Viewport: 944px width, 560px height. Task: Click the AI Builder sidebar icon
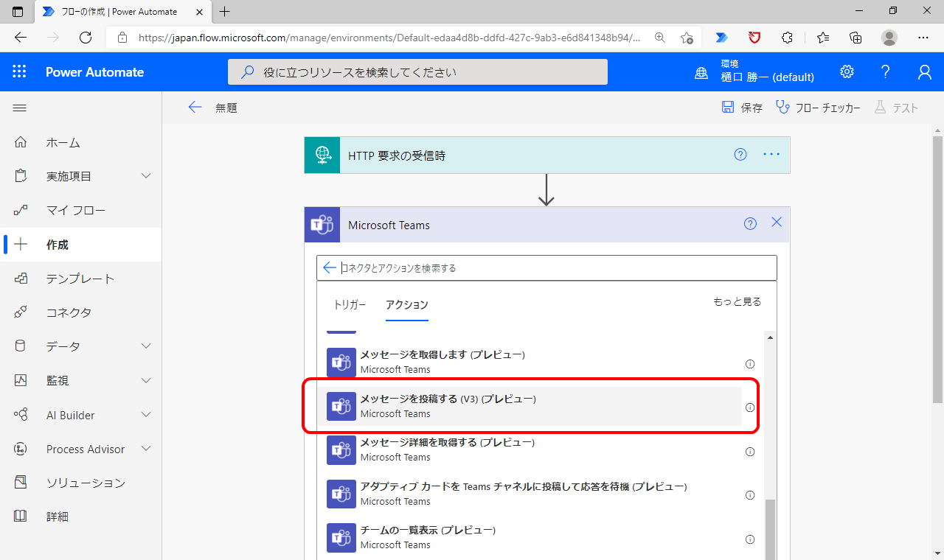(x=21, y=415)
